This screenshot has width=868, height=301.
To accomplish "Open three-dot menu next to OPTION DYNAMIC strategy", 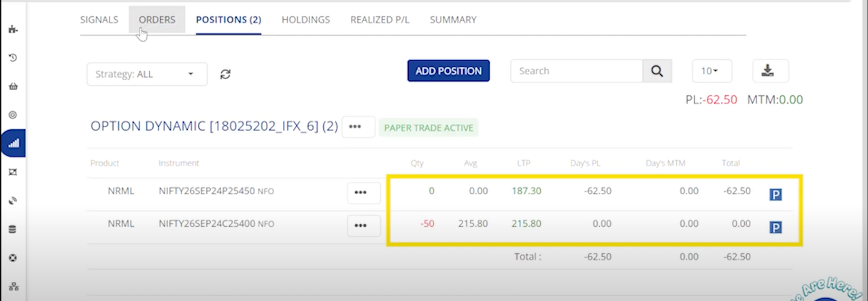I will click(x=358, y=127).
